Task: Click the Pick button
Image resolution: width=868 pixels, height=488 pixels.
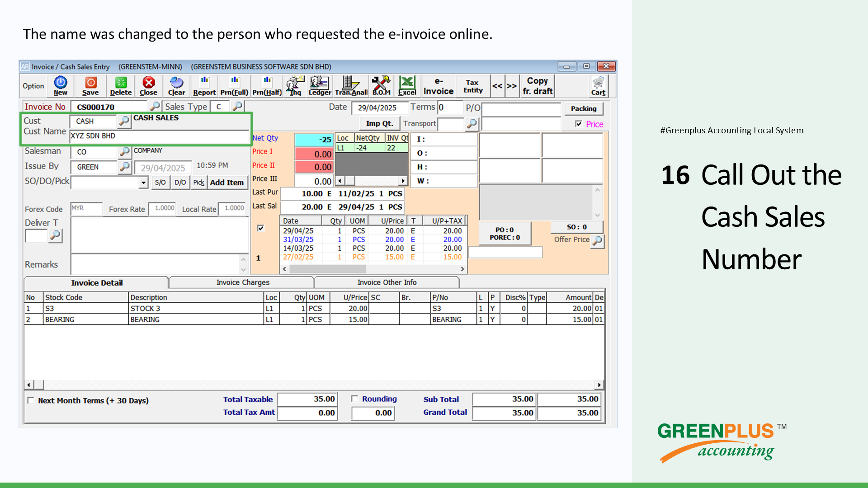Action: 198,183
